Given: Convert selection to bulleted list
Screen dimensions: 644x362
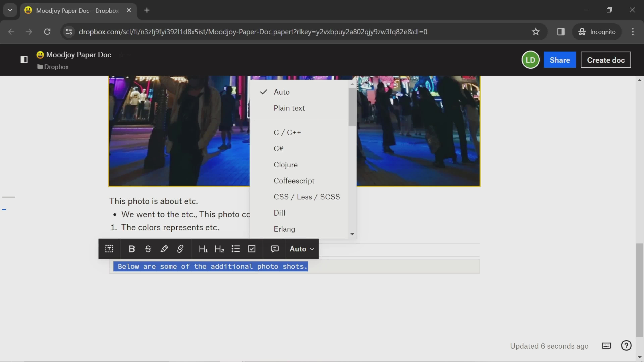Looking at the screenshot, I should coord(235,249).
